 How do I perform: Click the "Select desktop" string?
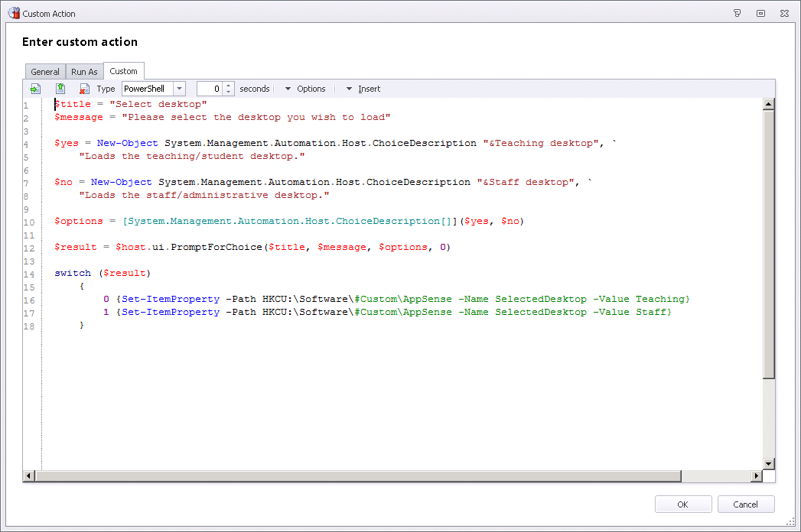click(158, 104)
